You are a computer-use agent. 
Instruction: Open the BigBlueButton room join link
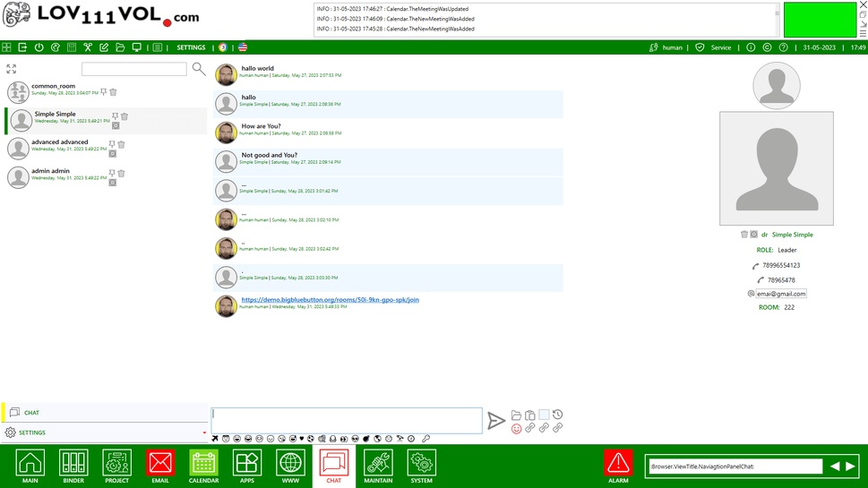coord(330,299)
